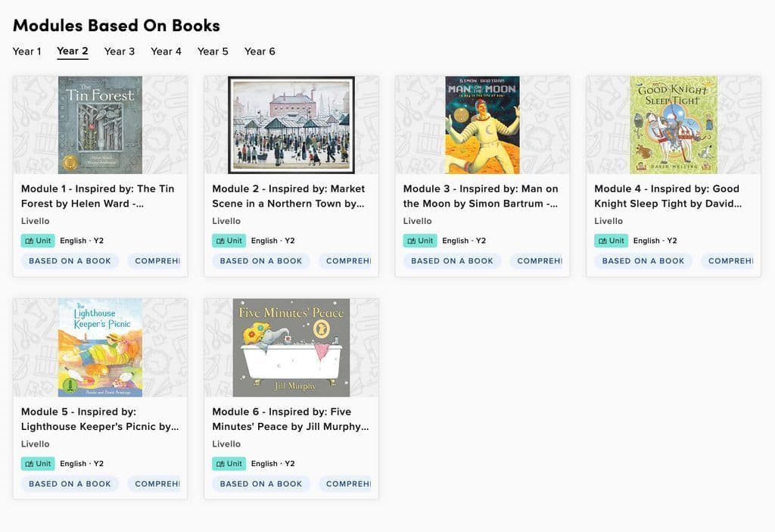Open the Module 3 Man on the Moon title
This screenshot has width=775, height=532.
[x=481, y=196]
